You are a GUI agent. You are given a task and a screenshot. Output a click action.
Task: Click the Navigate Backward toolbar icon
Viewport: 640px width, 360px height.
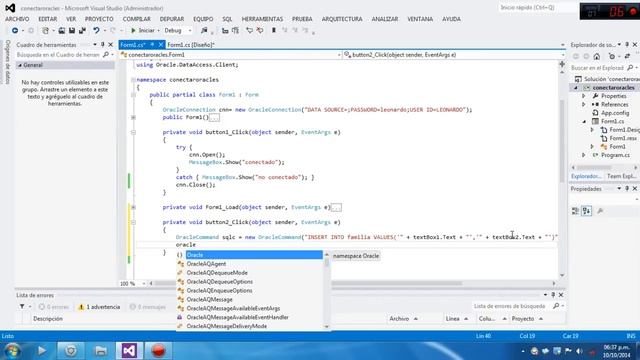point(15,31)
